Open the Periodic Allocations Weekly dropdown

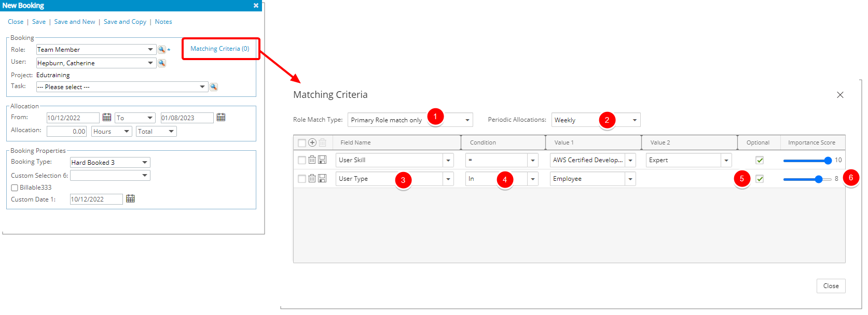[x=596, y=120]
